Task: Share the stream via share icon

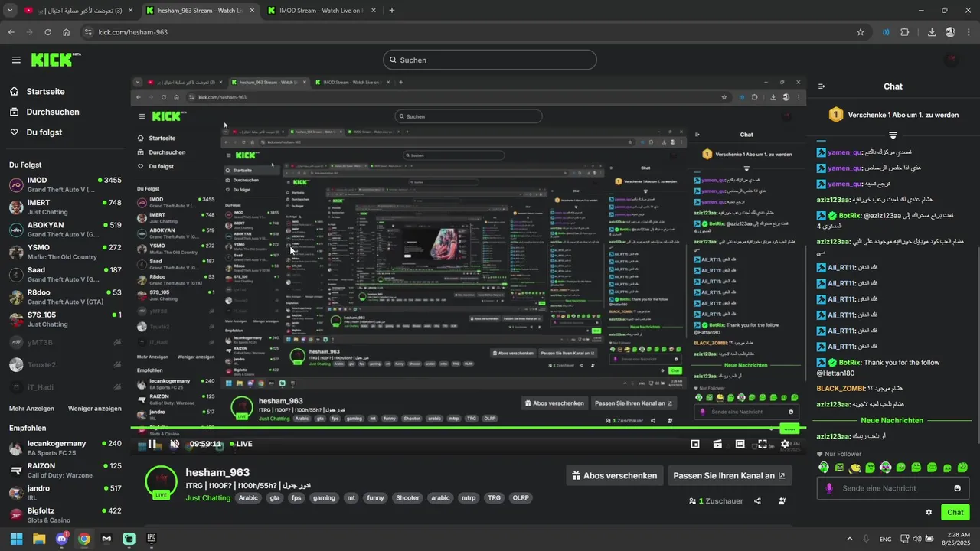Action: (x=757, y=501)
